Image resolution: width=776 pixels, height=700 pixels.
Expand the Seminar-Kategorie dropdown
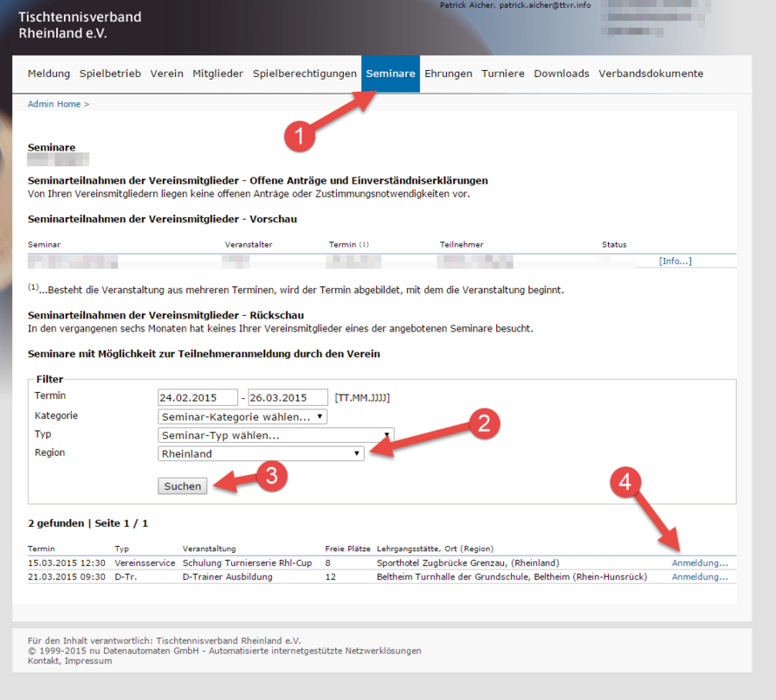(x=242, y=416)
